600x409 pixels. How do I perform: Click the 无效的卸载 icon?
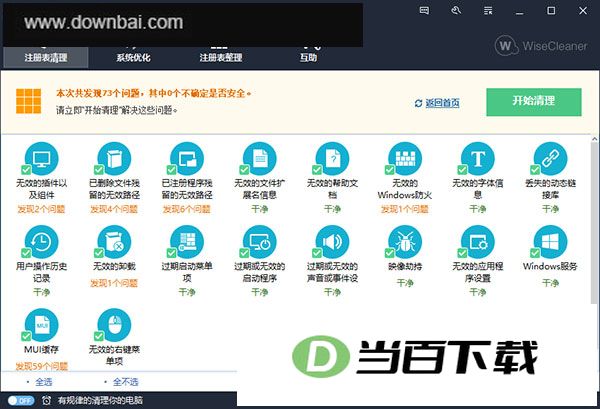point(114,242)
